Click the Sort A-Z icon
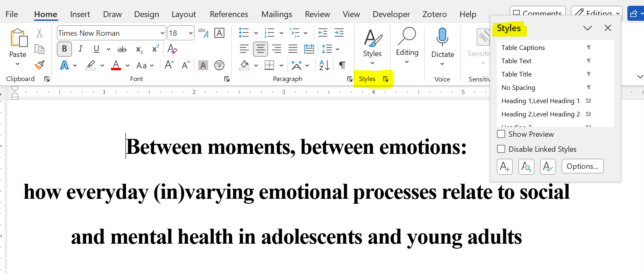644x274 pixels. [x=324, y=65]
